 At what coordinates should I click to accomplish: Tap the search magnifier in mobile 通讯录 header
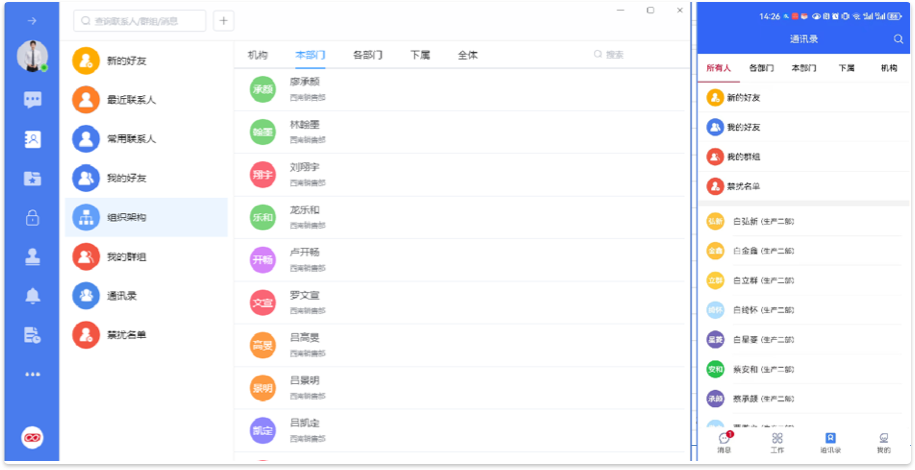coord(898,39)
